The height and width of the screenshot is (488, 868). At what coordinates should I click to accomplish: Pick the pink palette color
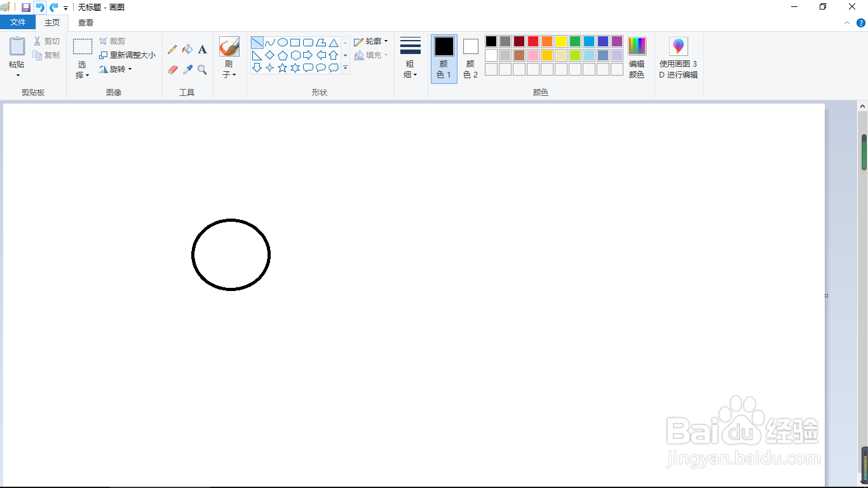tap(533, 55)
